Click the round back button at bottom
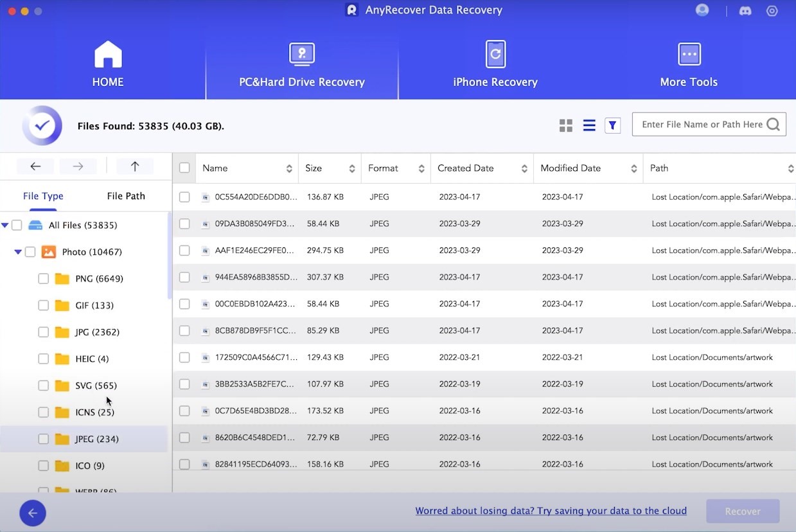 tap(33, 513)
